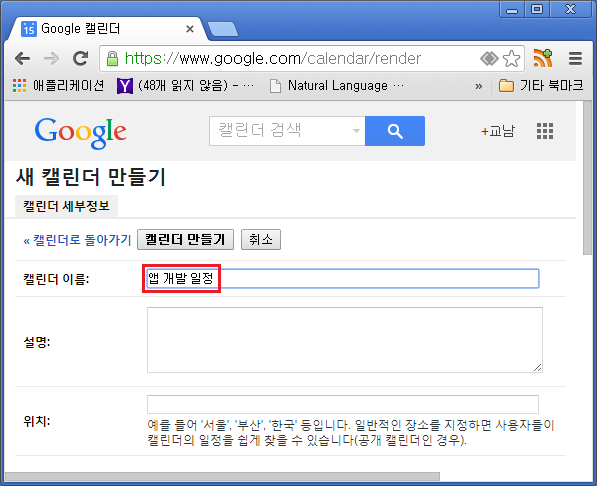Screen dimensions: 597x486
Task: Click the browser back arrow
Action: pyautogui.click(x=22, y=58)
